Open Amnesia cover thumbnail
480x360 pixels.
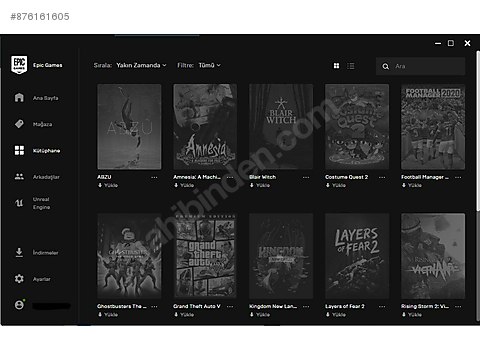(x=205, y=127)
